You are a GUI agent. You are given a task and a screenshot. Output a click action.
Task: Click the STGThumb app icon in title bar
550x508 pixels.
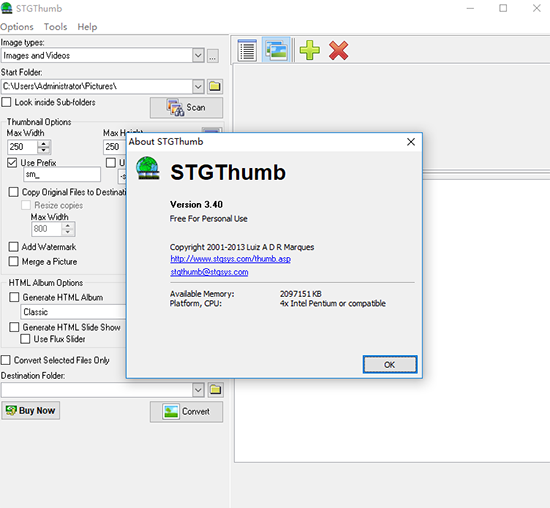click(7, 8)
